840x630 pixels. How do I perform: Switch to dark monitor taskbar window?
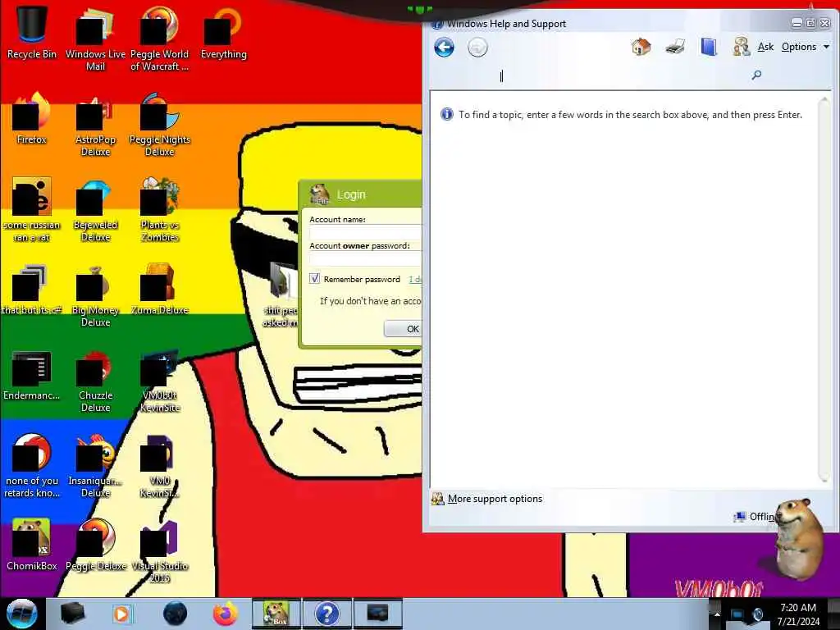point(377,614)
